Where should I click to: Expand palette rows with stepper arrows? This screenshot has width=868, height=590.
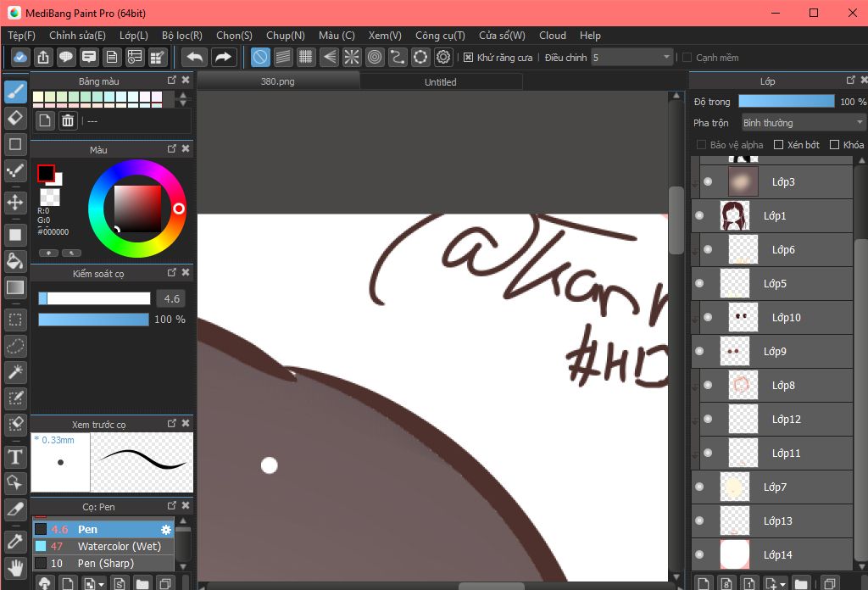(x=183, y=99)
